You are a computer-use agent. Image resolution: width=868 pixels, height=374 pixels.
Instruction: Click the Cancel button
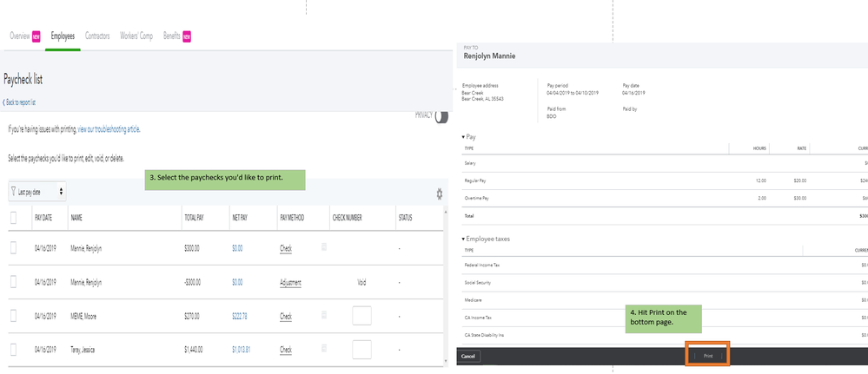468,356
